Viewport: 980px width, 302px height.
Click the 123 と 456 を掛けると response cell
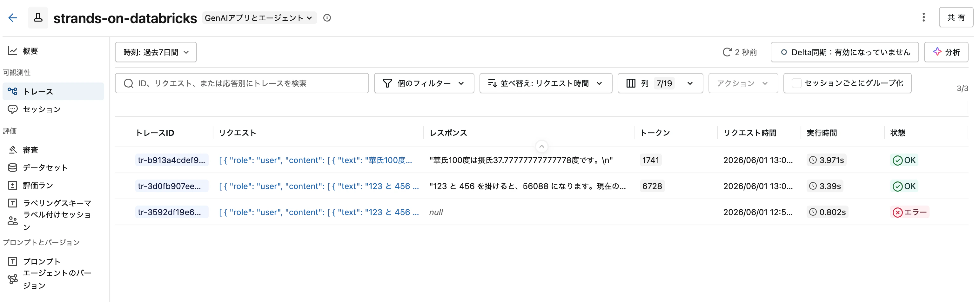pos(527,186)
